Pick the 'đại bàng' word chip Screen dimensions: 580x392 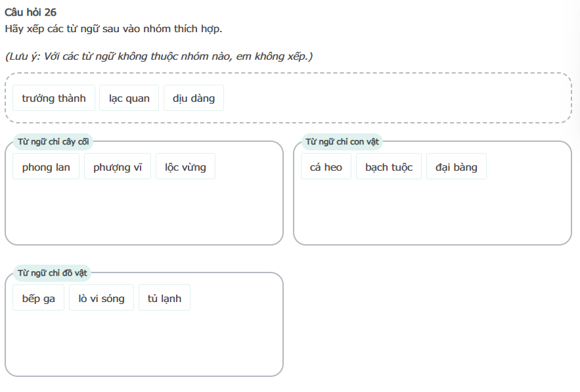pos(457,167)
